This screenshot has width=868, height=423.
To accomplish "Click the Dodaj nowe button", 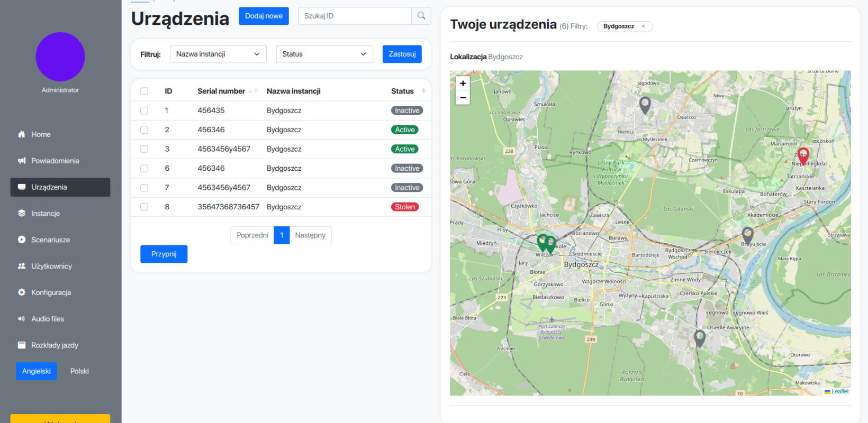I will pos(264,16).
